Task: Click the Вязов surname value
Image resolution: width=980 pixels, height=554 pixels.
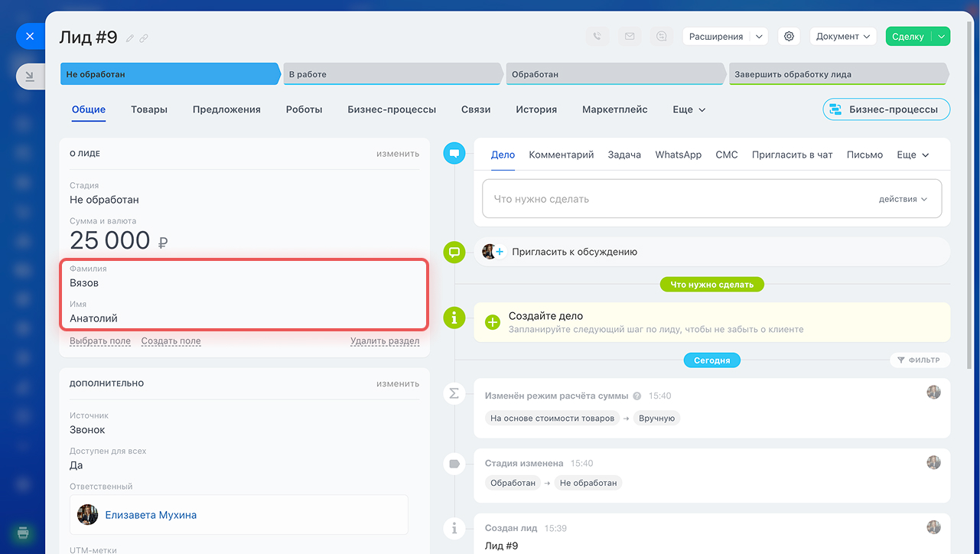Action: (x=84, y=283)
